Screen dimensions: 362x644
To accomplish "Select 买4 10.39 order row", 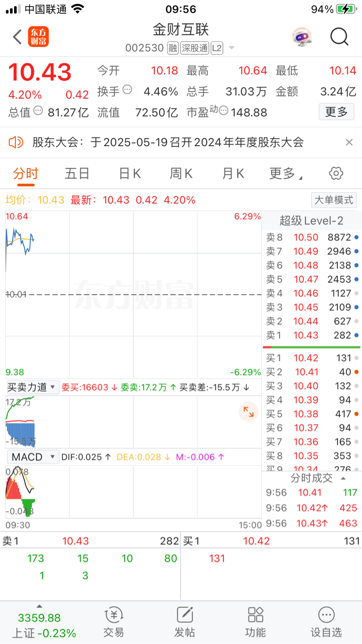I will [x=312, y=400].
